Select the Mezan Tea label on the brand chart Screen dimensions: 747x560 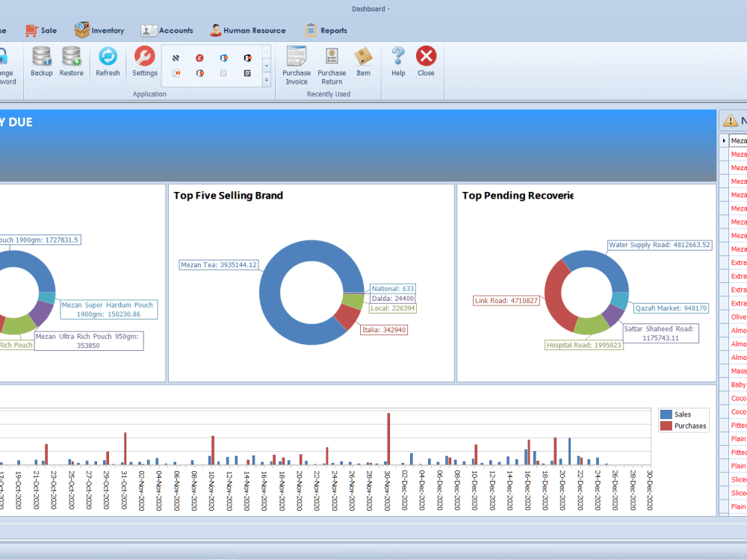coord(217,264)
